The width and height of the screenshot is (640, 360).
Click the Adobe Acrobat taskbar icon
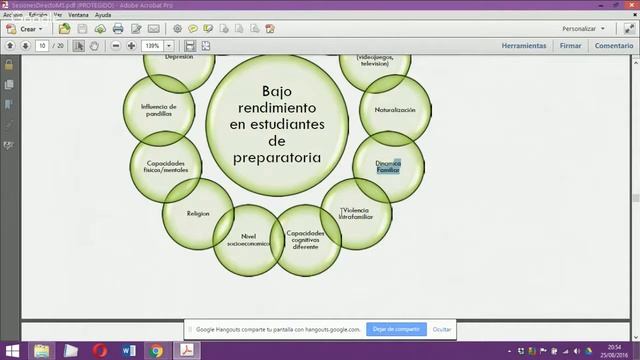[x=187, y=351]
